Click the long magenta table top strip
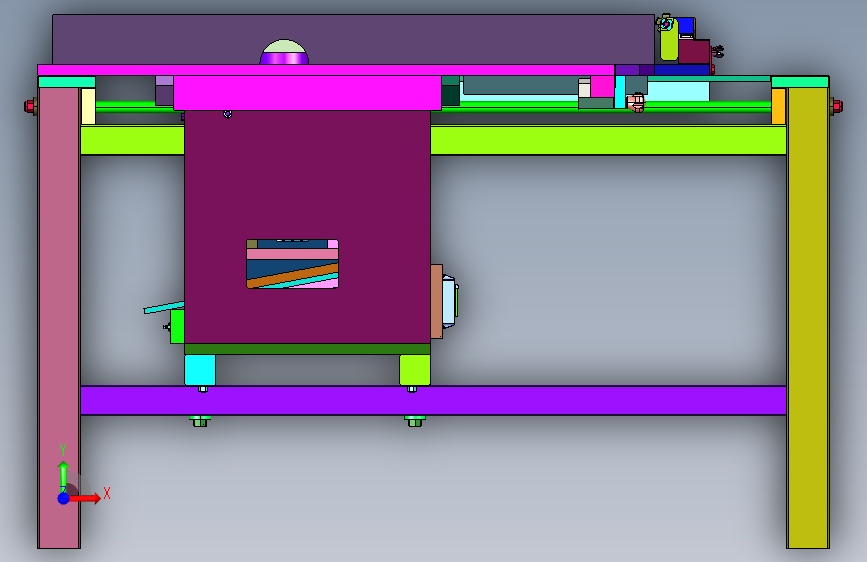This screenshot has width=867, height=562. point(326,70)
